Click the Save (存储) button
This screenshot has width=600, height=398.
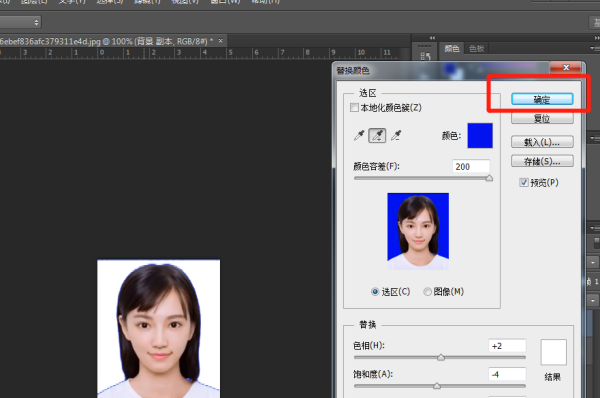click(x=542, y=161)
